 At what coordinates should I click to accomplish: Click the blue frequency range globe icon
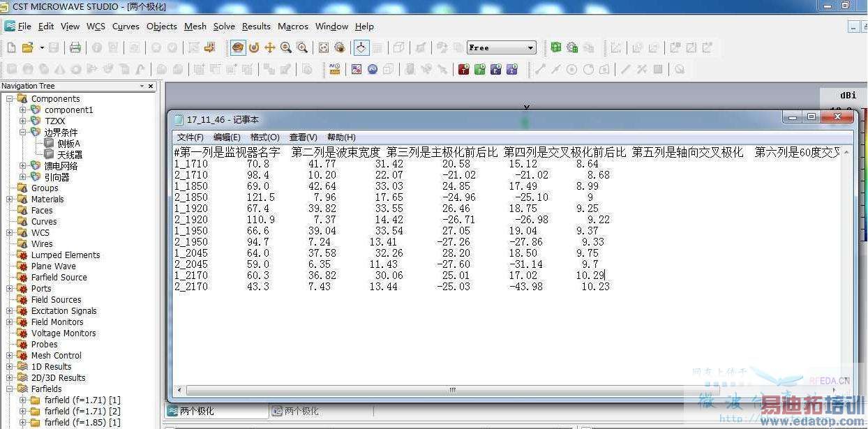point(373,69)
